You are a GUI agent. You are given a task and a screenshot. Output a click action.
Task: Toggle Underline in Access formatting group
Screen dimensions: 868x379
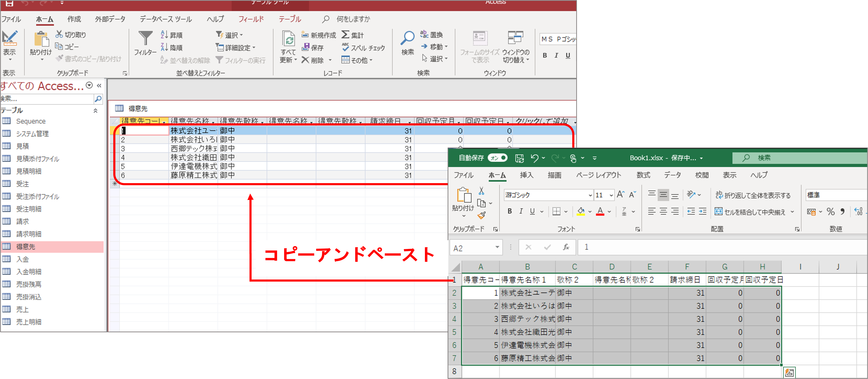coord(568,55)
